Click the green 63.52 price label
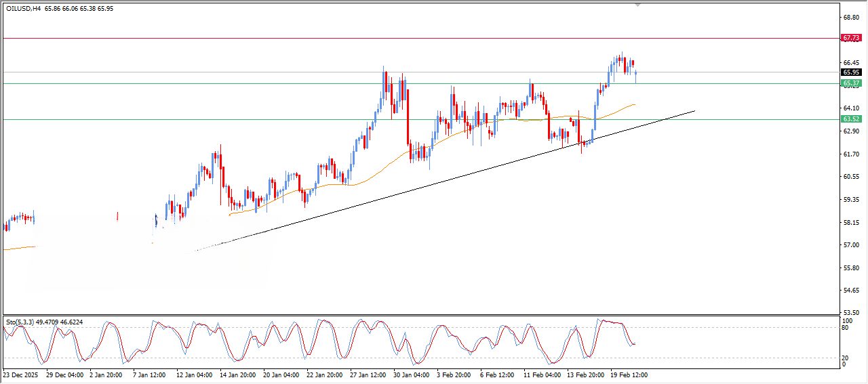 (850, 119)
